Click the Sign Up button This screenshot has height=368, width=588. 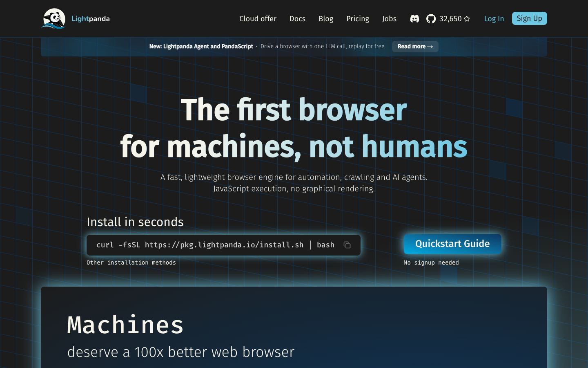coord(529,18)
